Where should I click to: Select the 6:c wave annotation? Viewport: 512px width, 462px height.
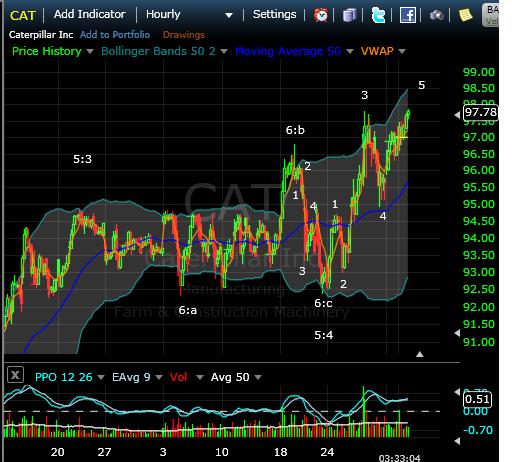coord(323,303)
